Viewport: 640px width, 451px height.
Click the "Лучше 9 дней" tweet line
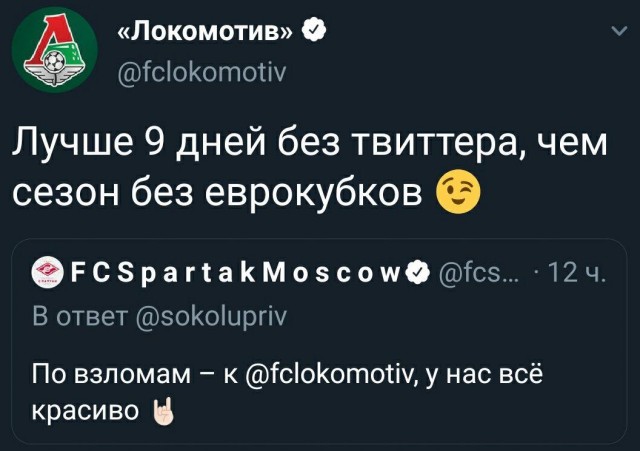point(310,145)
